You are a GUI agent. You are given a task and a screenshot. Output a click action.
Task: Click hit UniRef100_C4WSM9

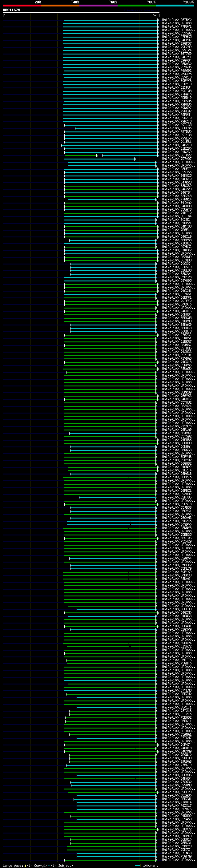point(176,751)
